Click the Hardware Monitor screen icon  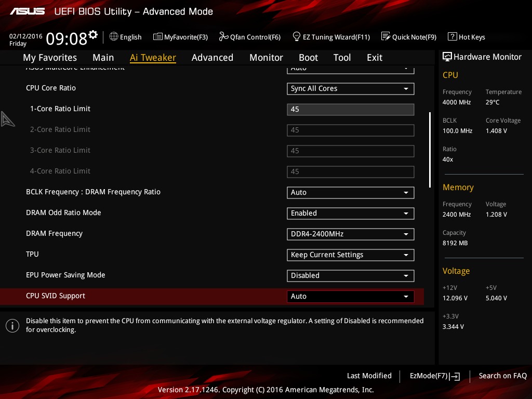pyautogui.click(x=447, y=57)
